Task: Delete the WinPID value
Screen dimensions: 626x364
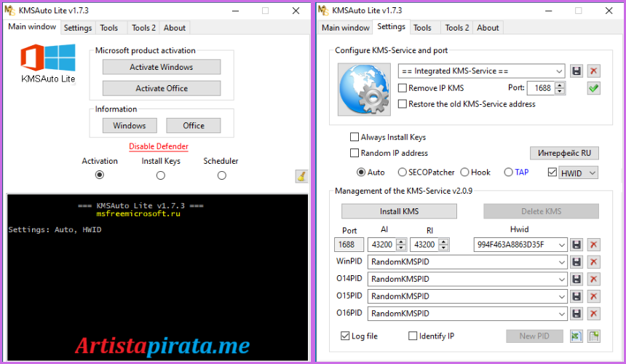Action: point(594,262)
